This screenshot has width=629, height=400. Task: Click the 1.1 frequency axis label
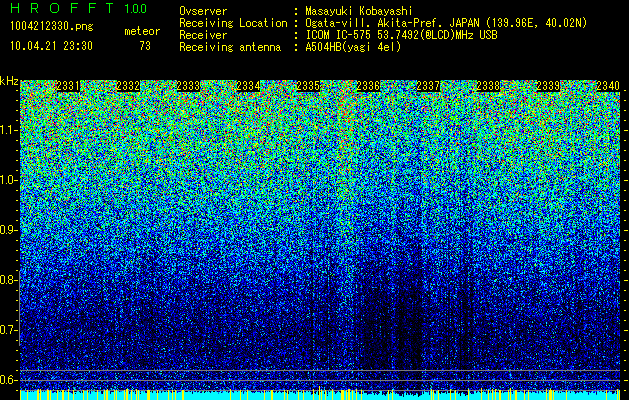(8, 130)
